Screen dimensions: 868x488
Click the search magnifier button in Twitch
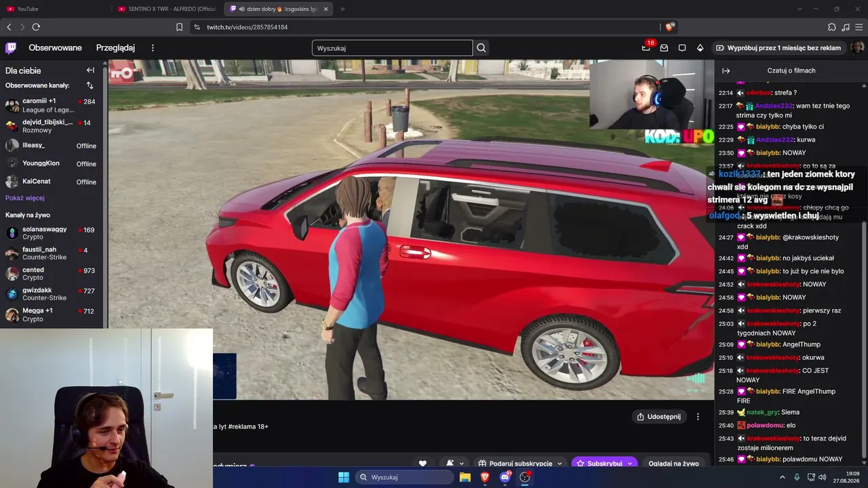pyautogui.click(x=481, y=48)
